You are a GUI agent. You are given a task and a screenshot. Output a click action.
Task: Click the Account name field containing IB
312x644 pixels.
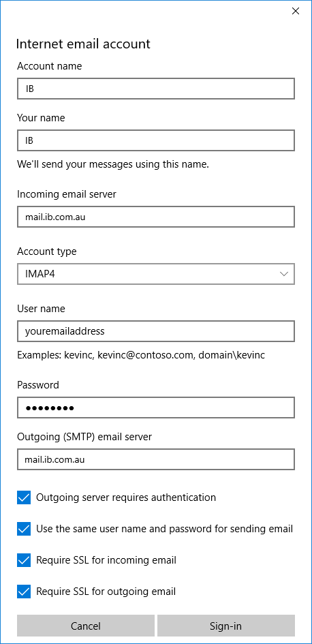tap(156, 89)
